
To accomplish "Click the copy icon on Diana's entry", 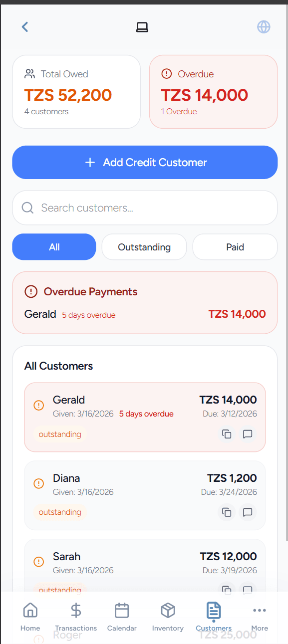I will coord(227,512).
